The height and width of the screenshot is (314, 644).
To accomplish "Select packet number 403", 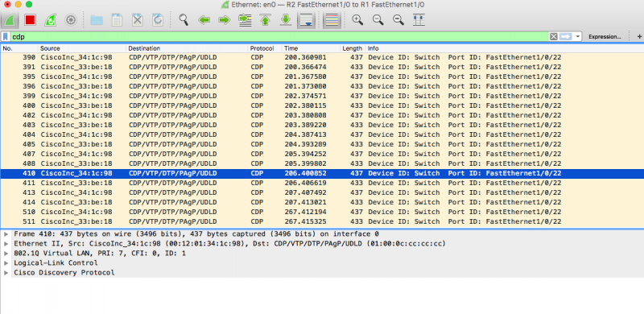I will 322,125.
